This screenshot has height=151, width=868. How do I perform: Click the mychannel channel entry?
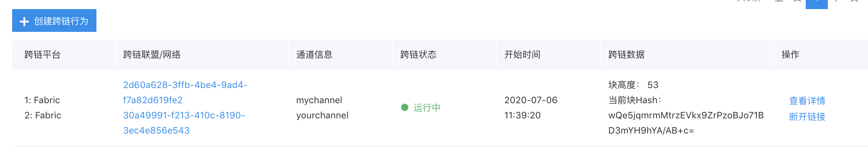[319, 100]
